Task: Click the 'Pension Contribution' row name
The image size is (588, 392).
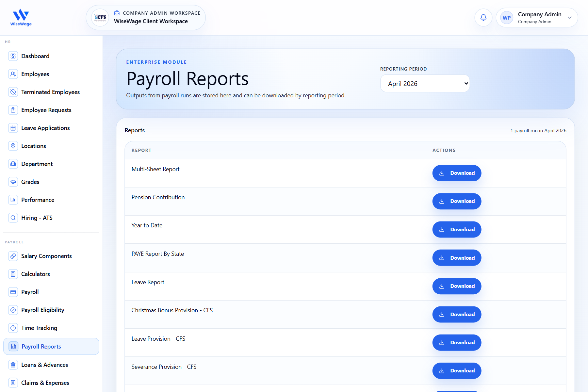Action: click(x=158, y=197)
